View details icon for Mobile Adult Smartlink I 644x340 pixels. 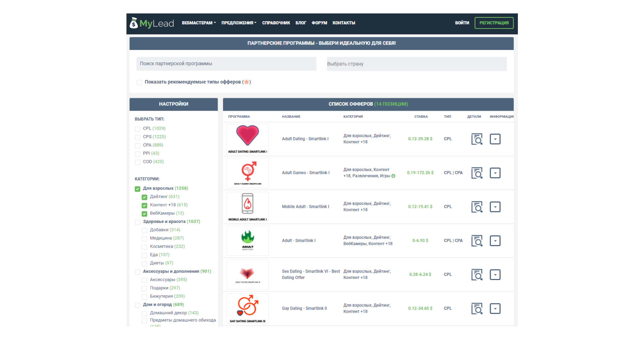pos(477,207)
